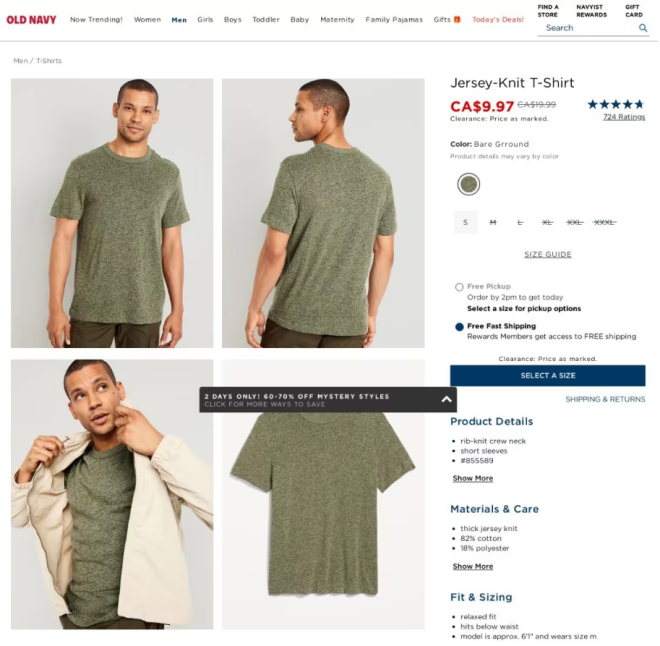Screen dimensions: 660x646
Task: Select the Bare Ground color swatch
Action: 469,184
